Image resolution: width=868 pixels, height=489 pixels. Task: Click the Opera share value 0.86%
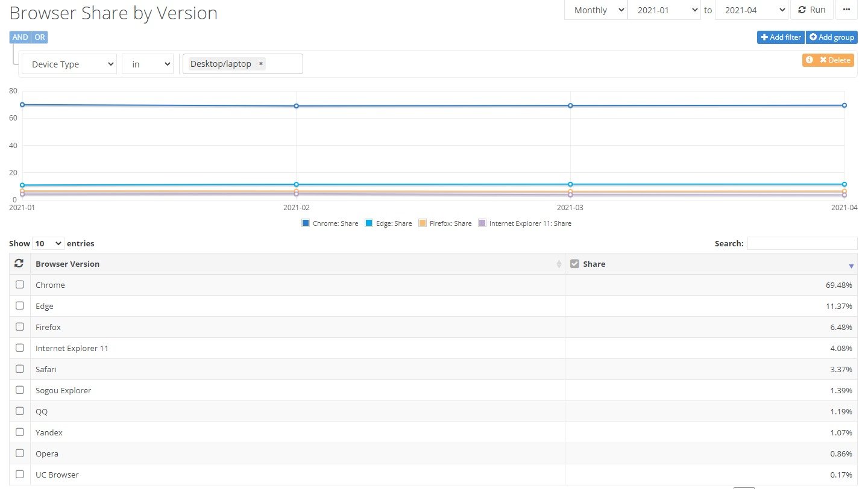click(841, 453)
